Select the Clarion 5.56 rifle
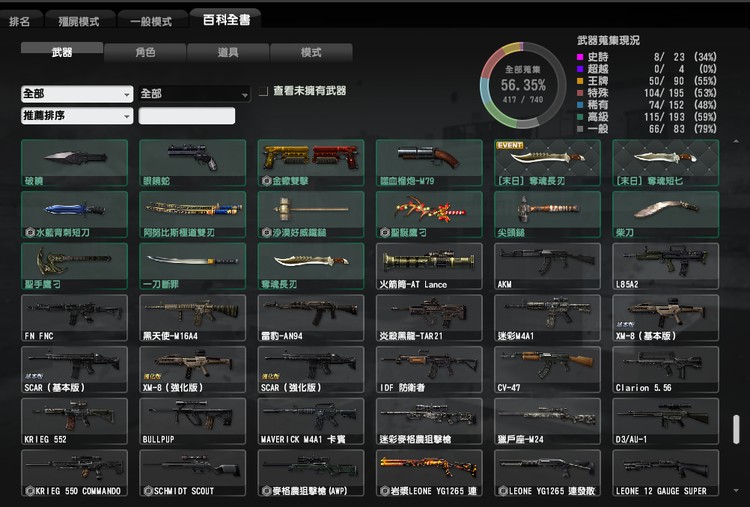Screen dimensions: 750x507 coord(665,369)
